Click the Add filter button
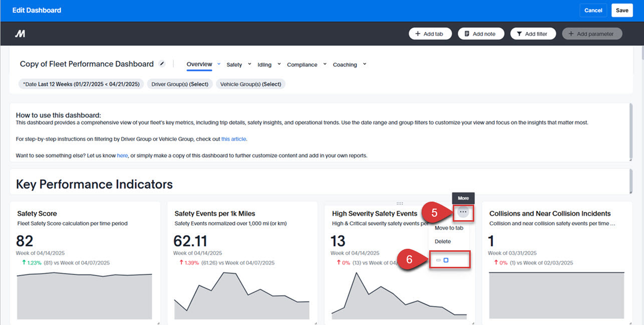Viewport: 644px width, 325px height. coord(533,34)
